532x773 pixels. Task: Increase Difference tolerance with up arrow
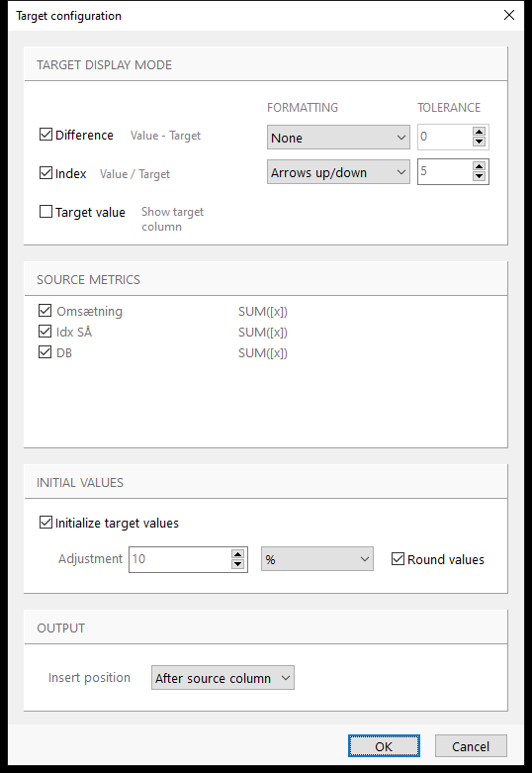coord(479,132)
